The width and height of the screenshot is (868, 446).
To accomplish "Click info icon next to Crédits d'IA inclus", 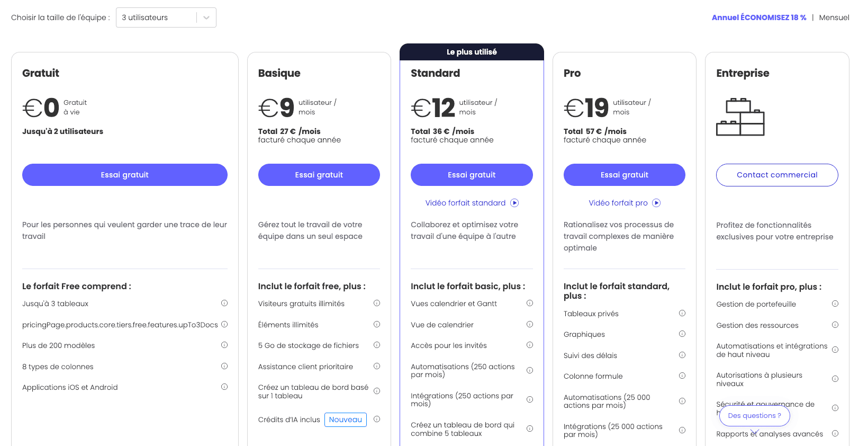I will 377,419.
